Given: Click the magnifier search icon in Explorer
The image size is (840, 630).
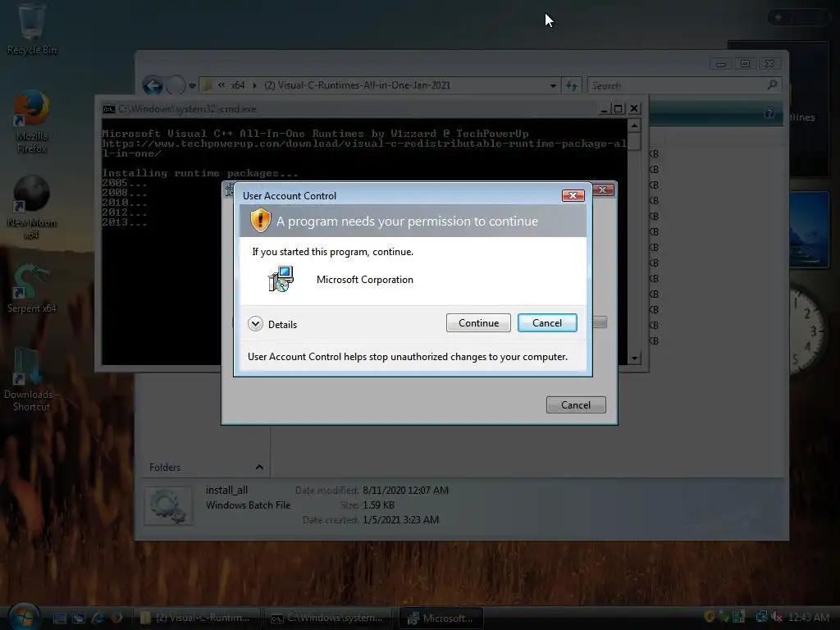Looking at the screenshot, I should [773, 84].
